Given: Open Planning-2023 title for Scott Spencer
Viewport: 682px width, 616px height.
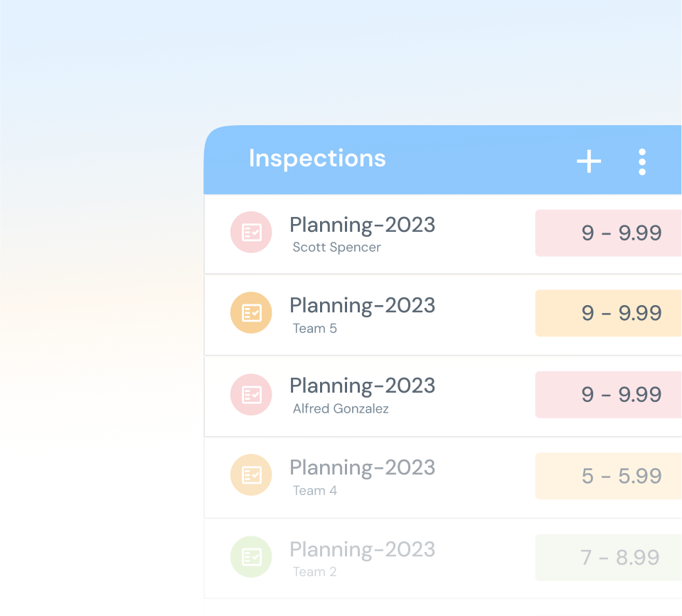Looking at the screenshot, I should click(362, 225).
